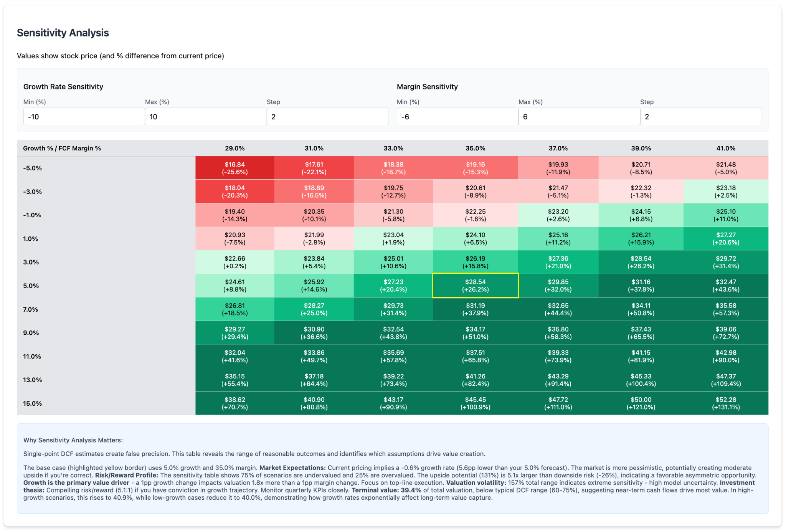
Task: Click the Margin Sensitivity Max (%) input field
Action: (579, 116)
